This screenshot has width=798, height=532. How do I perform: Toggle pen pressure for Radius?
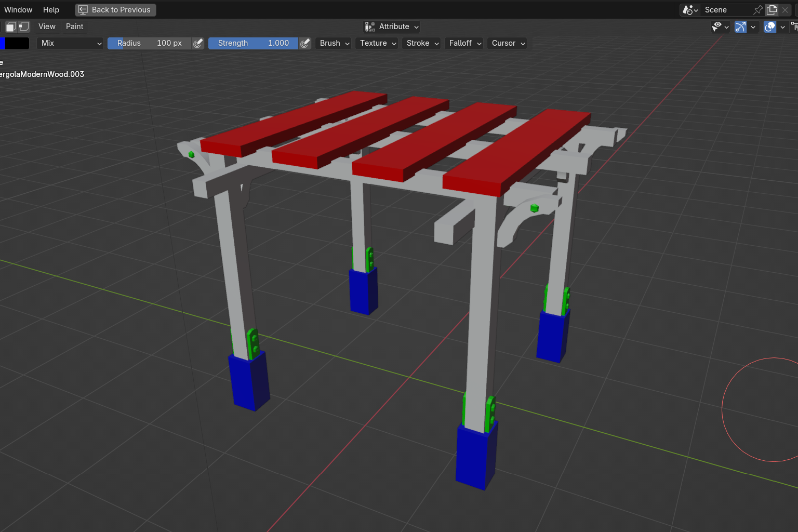point(198,43)
